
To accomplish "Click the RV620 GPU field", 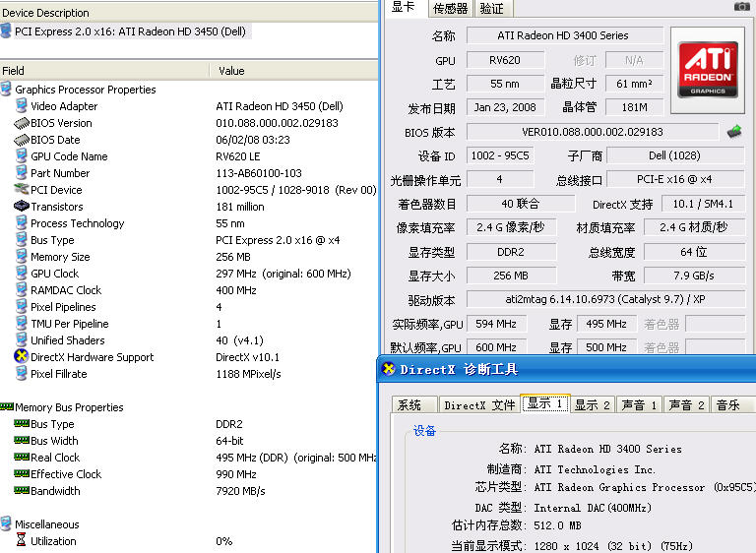I will pyautogui.click(x=505, y=60).
